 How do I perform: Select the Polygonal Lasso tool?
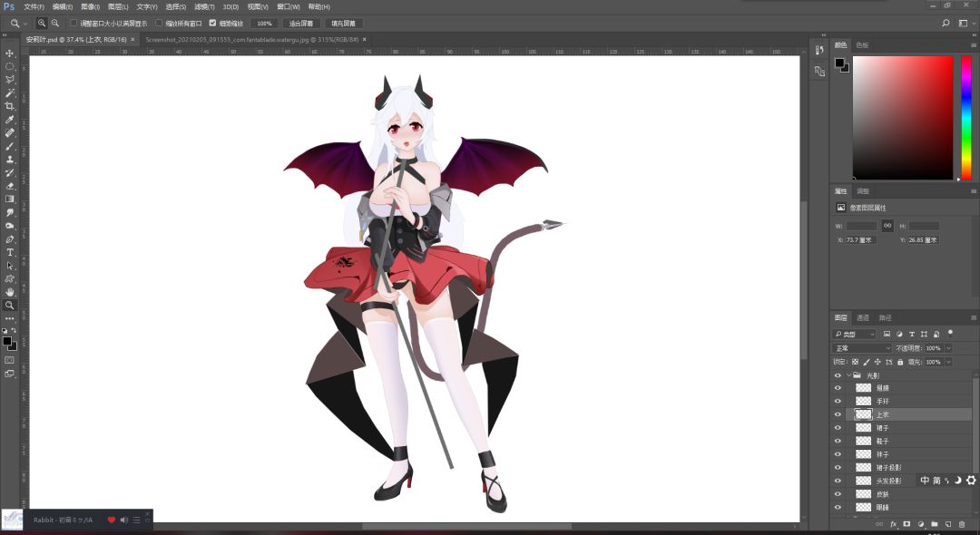point(9,80)
